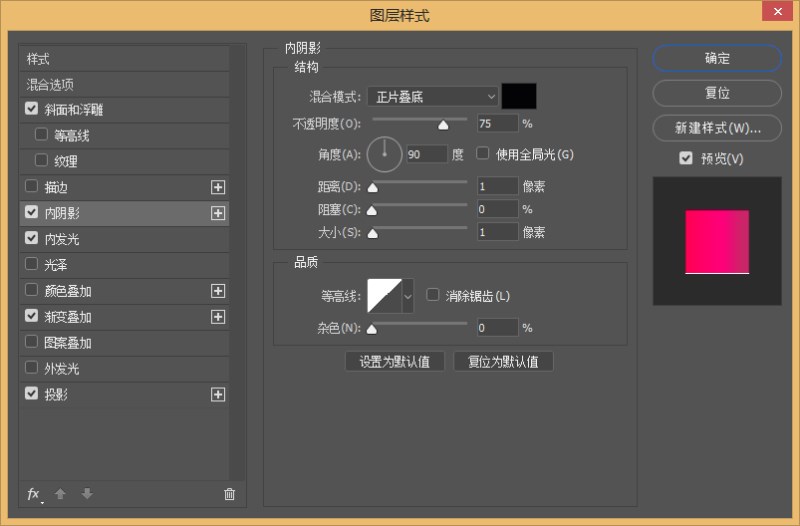This screenshot has width=800, height=526.
Task: Click the pink style preview thumbnail
Action: pos(717,242)
